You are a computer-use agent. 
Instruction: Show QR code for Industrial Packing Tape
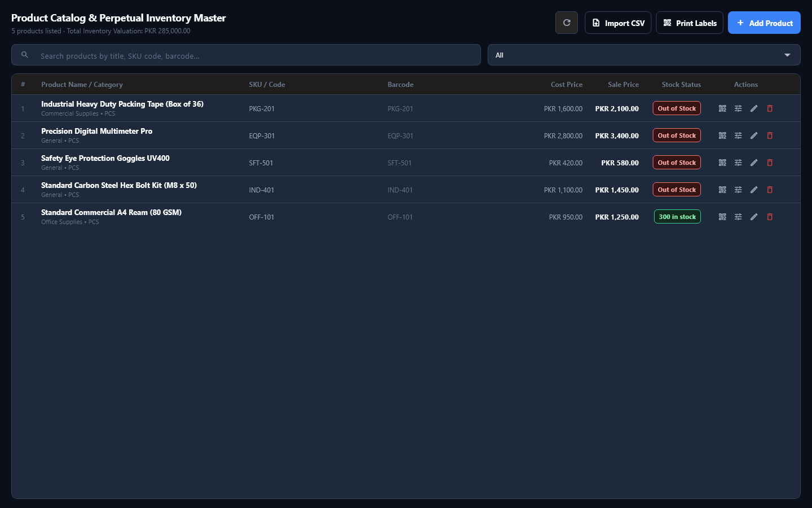722,108
